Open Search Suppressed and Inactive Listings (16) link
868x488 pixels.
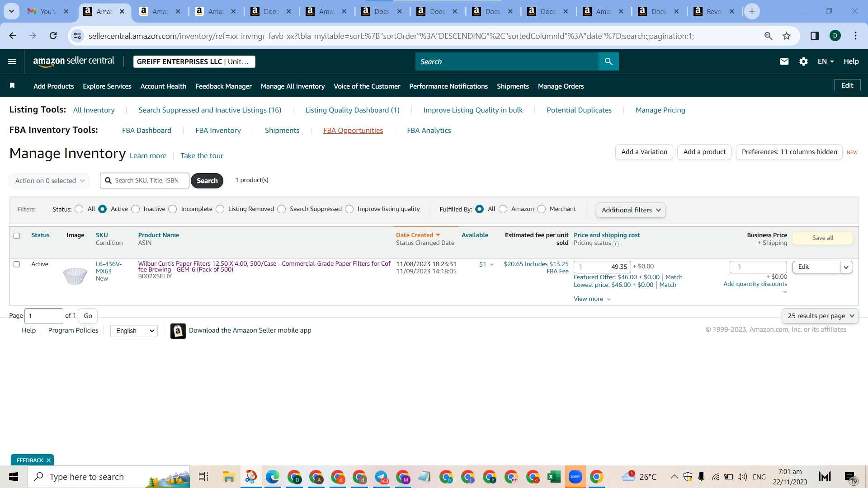[x=210, y=110]
